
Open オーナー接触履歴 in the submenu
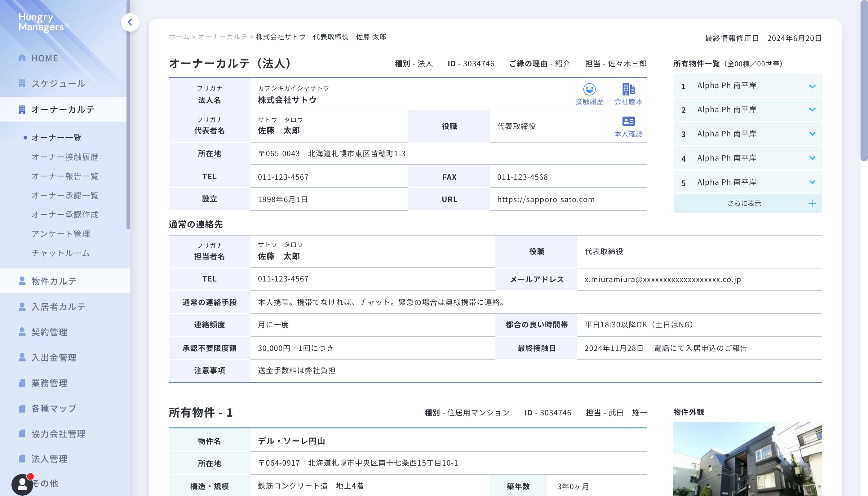(65, 157)
